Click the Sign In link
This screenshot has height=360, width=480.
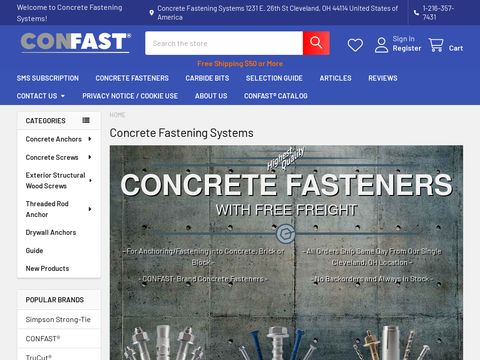(403, 39)
